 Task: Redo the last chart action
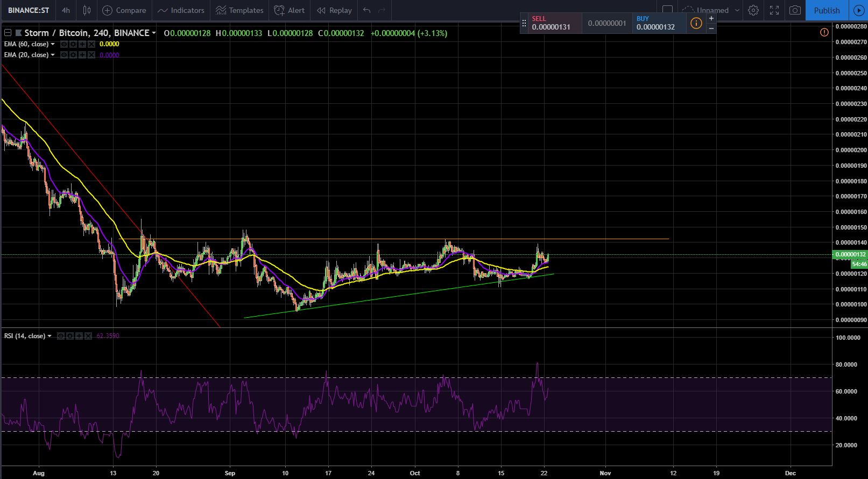[382, 10]
